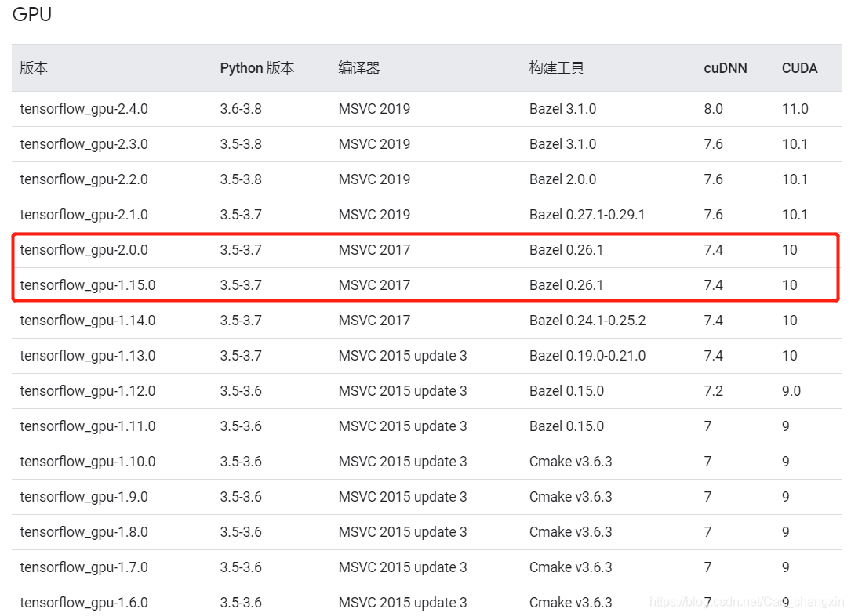The height and width of the screenshot is (616, 851).
Task: Click cuDNN 7.4 in the 1.15.0 row
Action: (x=713, y=285)
